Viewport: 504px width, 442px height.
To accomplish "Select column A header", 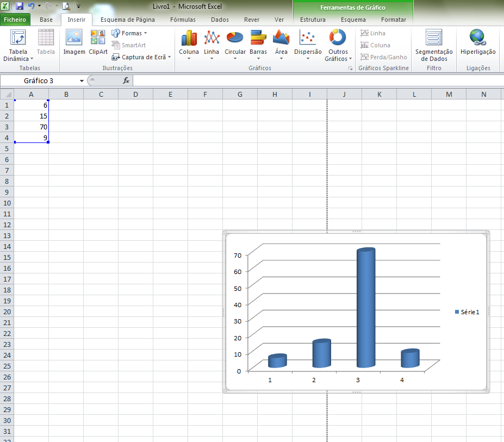I will coord(31,94).
